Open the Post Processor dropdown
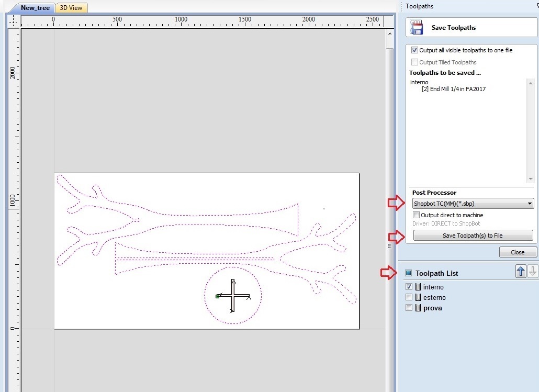The width and height of the screenshot is (539, 392). [x=473, y=203]
